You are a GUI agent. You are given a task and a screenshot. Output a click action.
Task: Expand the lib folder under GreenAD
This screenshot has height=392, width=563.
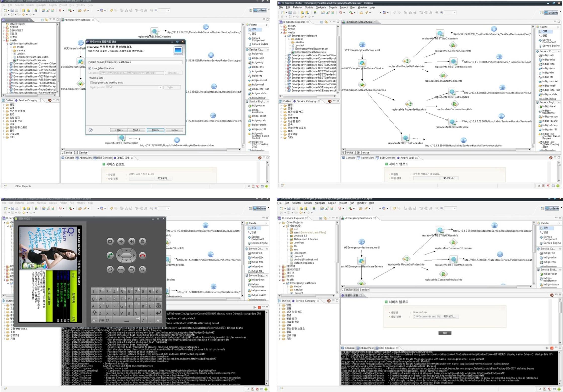pos(288,246)
